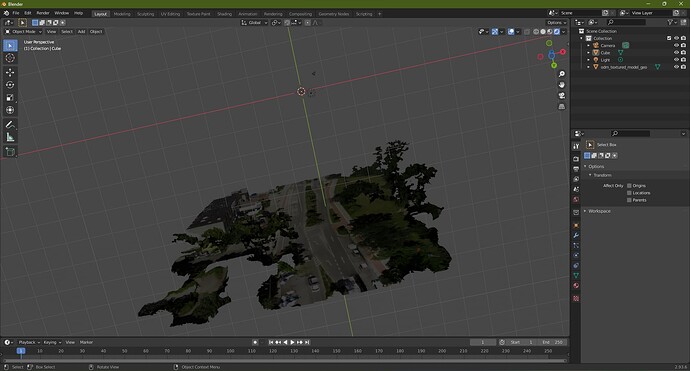
Task: Click the End frame 250 field
Action: [553, 342]
